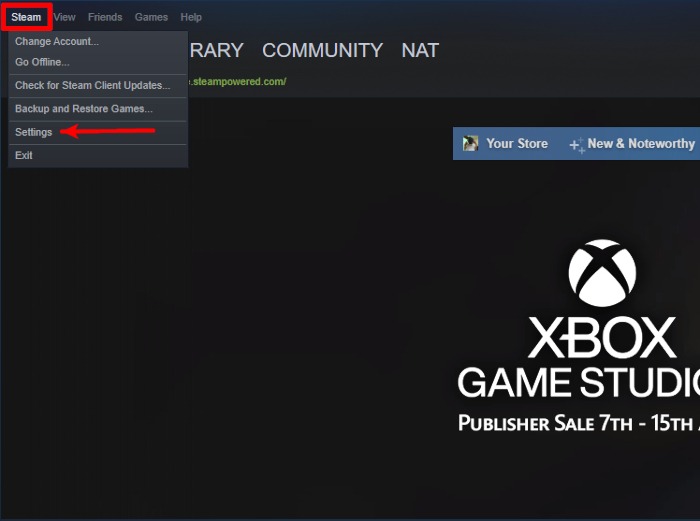Click the steampowered.com URL
700x521 pixels.
coord(237,82)
